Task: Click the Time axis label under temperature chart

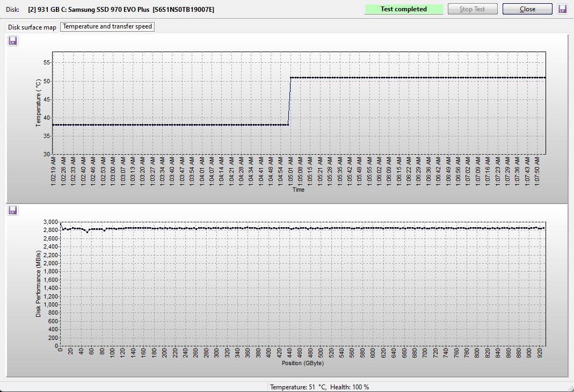Action: [298, 190]
